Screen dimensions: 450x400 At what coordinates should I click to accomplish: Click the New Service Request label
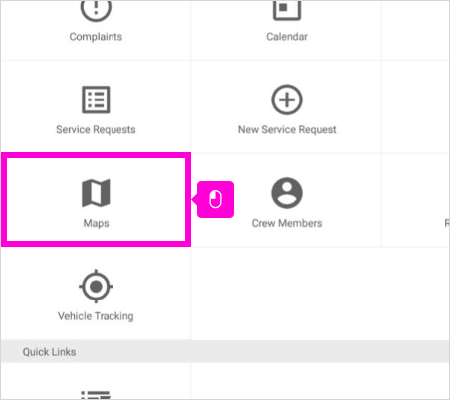(287, 129)
